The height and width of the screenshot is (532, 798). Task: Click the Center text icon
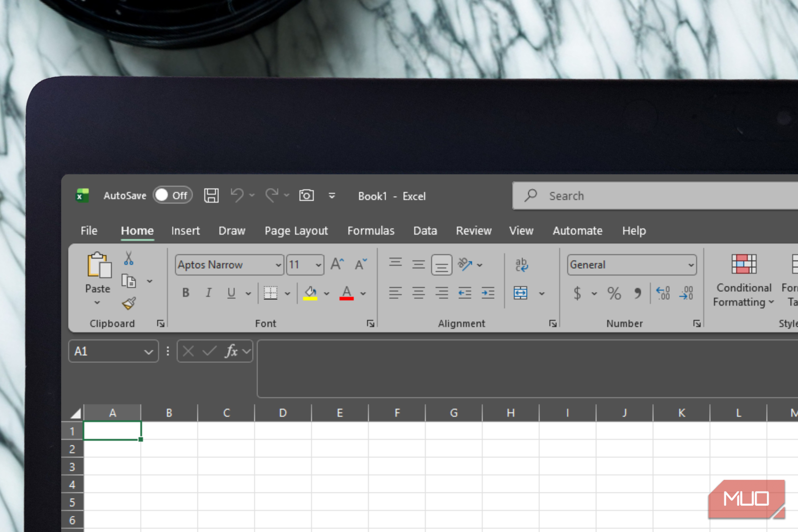418,293
